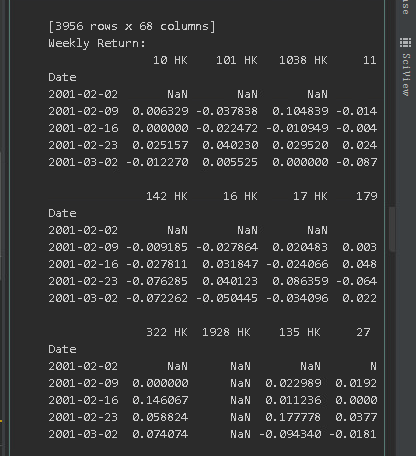Screen dimensions: 416x456
Task: Click the value 0.104839 in console output
Action: (300, 111)
